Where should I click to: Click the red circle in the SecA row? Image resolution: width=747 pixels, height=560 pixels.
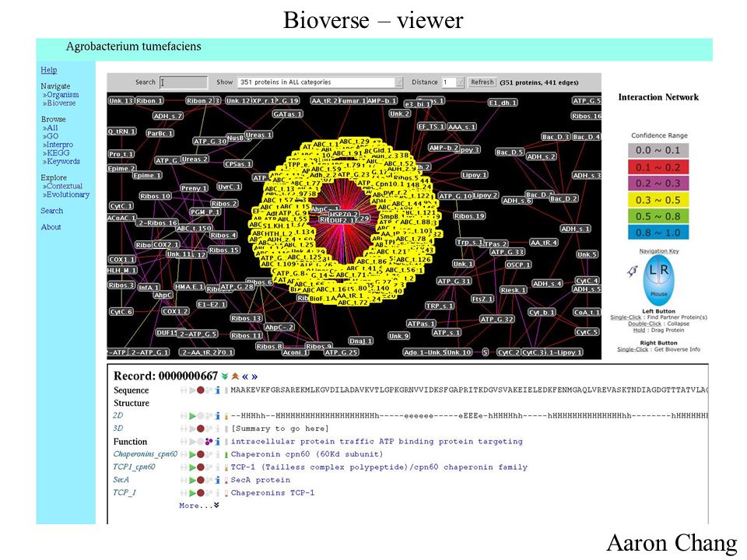tap(201, 481)
